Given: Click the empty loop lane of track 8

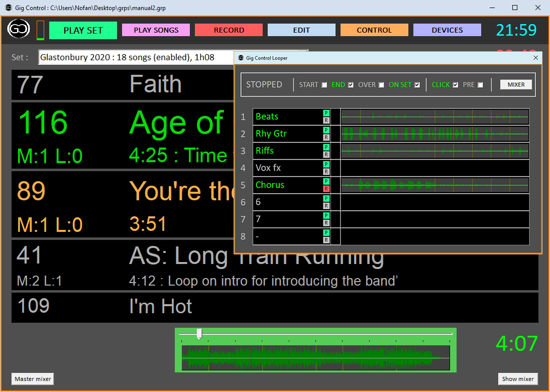Looking at the screenshot, I should [x=435, y=236].
